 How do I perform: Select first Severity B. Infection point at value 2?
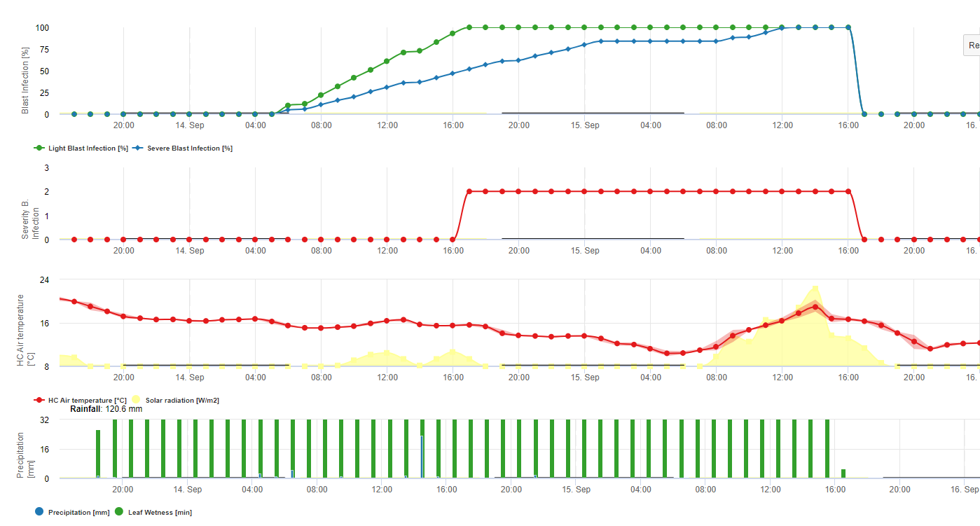(x=469, y=191)
